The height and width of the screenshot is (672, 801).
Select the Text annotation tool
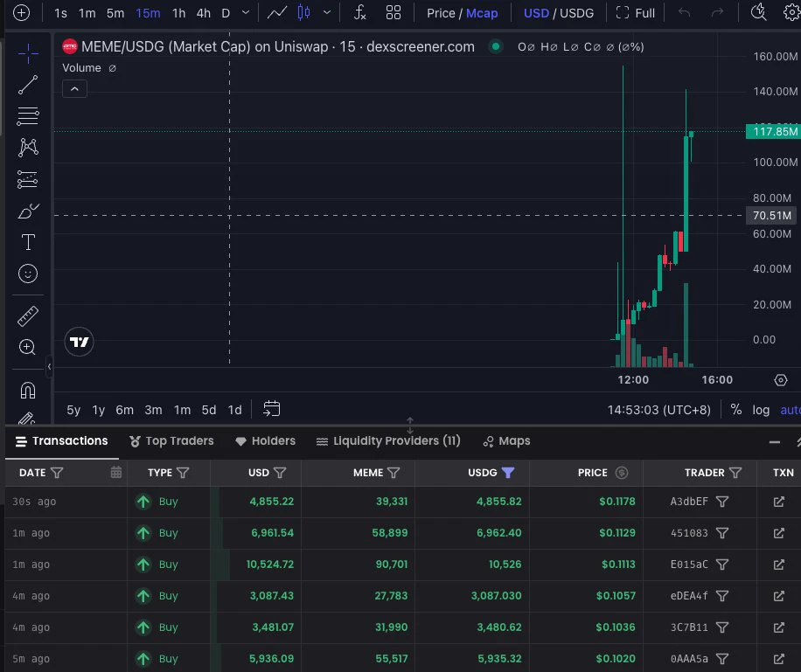click(x=28, y=242)
